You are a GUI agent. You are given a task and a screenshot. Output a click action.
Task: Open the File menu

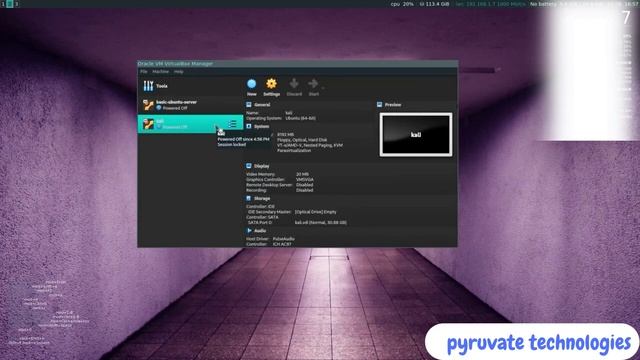tap(144, 71)
